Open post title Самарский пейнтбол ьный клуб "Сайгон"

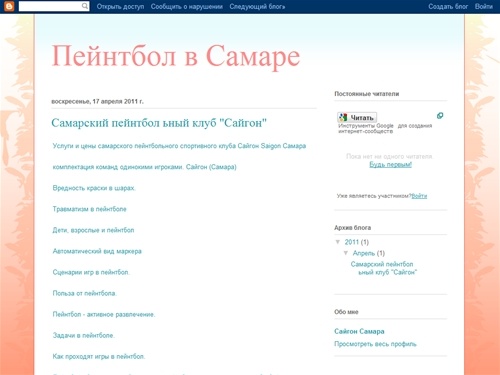[159, 123]
